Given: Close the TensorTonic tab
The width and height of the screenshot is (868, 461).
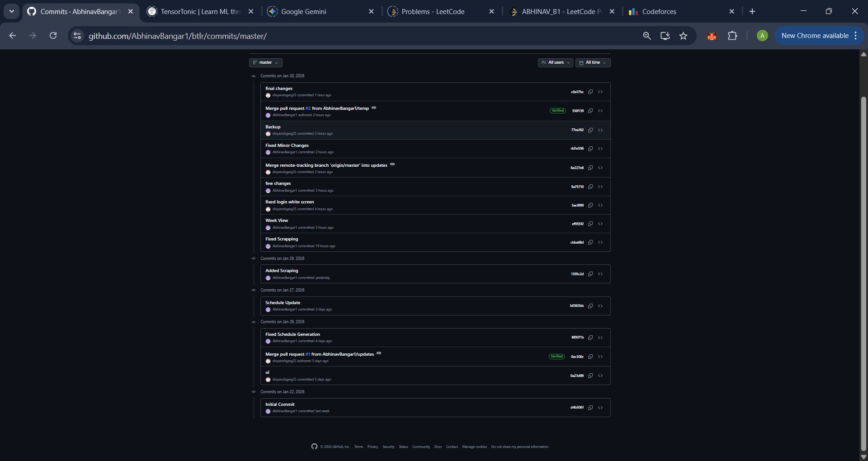Looking at the screenshot, I should tap(251, 11).
